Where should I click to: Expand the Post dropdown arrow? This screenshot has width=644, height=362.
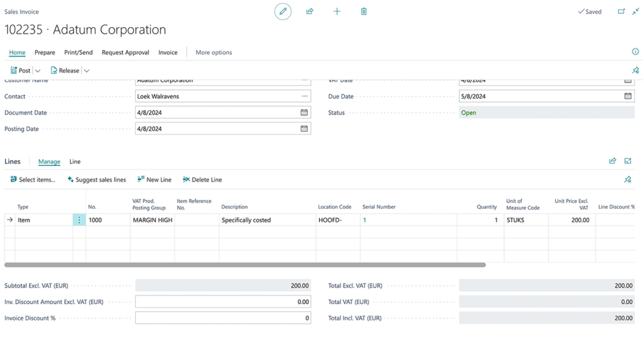pyautogui.click(x=38, y=70)
